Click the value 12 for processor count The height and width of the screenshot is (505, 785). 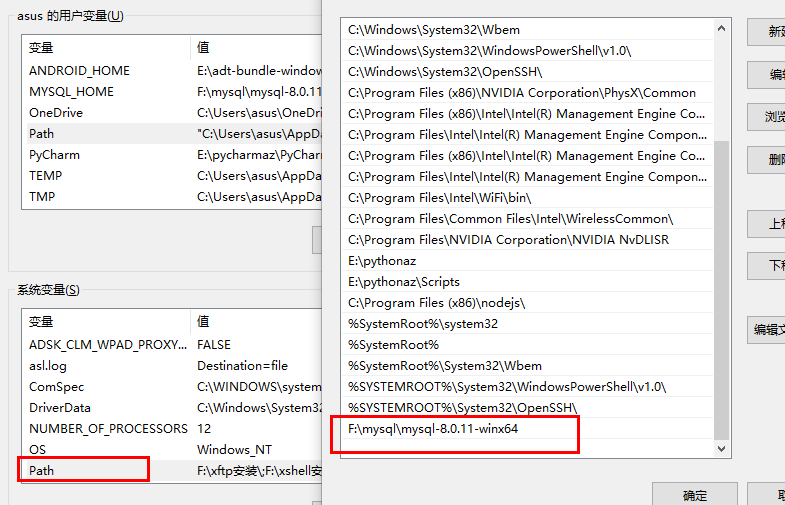pos(204,429)
